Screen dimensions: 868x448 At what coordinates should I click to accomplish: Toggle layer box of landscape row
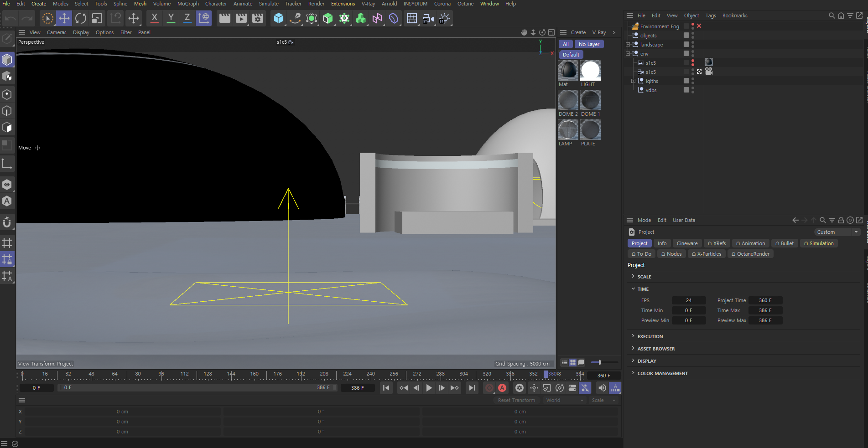[686, 44]
